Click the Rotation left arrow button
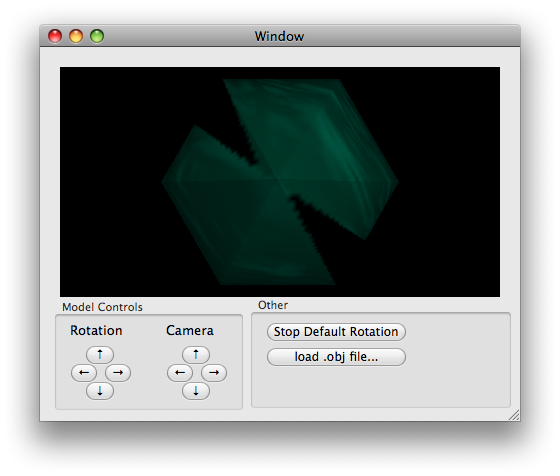The image size is (560, 476). coord(84,373)
